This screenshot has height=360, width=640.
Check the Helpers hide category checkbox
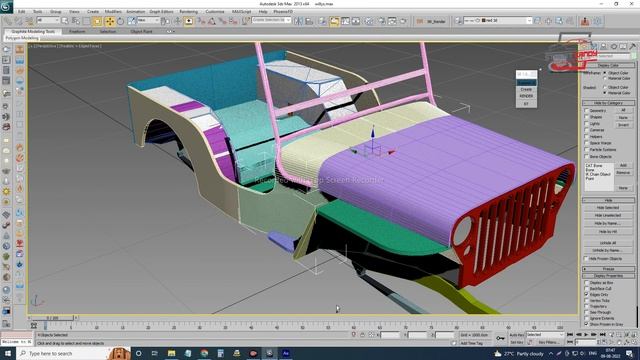pyautogui.click(x=587, y=137)
